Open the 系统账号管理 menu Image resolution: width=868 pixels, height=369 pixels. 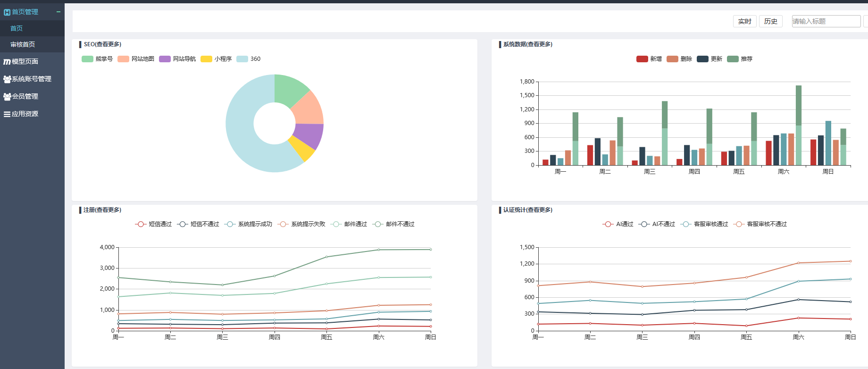click(x=32, y=79)
